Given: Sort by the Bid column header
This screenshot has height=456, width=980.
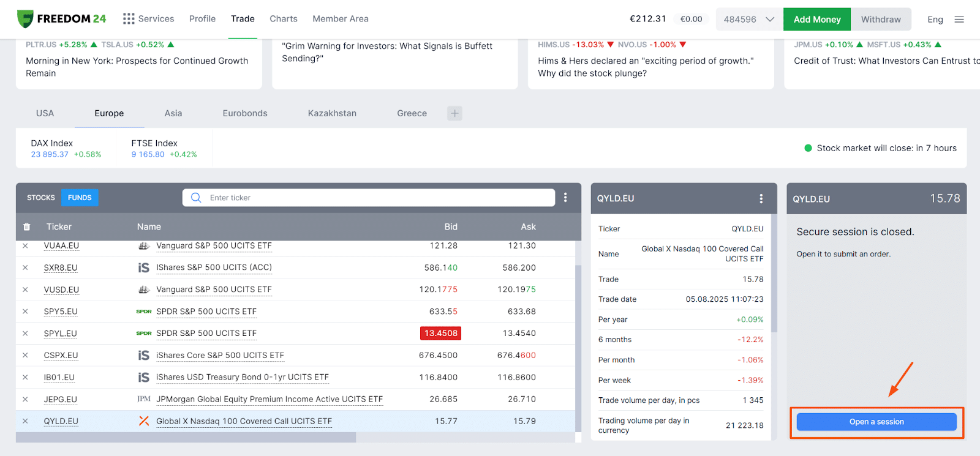Looking at the screenshot, I should [451, 226].
